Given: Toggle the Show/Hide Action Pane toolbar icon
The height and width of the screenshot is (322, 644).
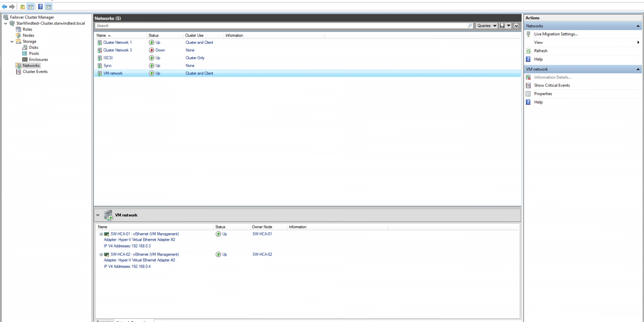Looking at the screenshot, I should tap(48, 7).
